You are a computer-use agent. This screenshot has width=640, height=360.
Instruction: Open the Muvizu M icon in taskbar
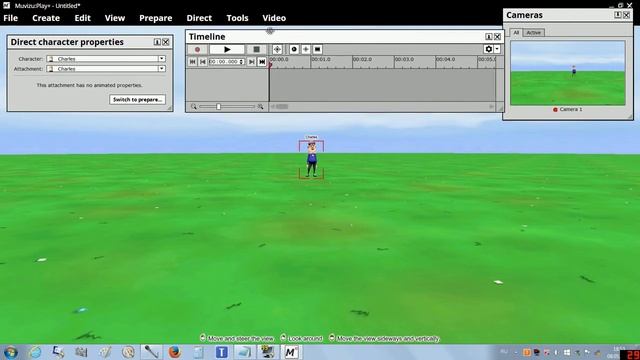[290, 352]
